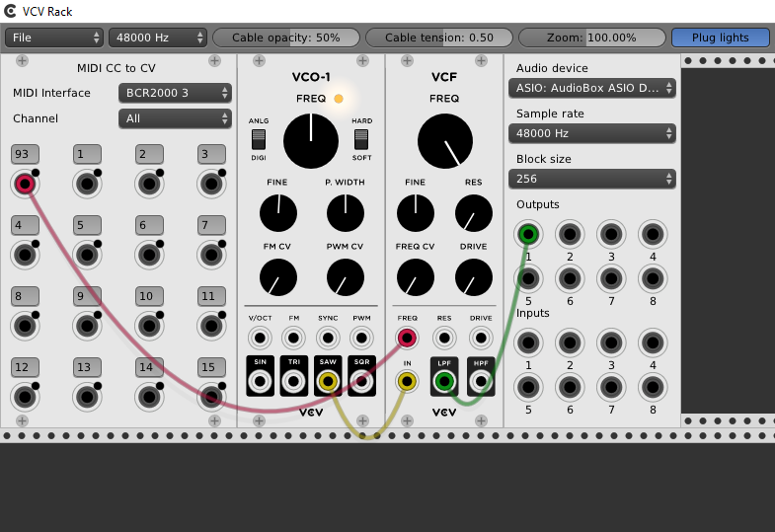The height and width of the screenshot is (532, 775).
Task: Click the CC 93 output jack with red cable
Action: tap(25, 185)
